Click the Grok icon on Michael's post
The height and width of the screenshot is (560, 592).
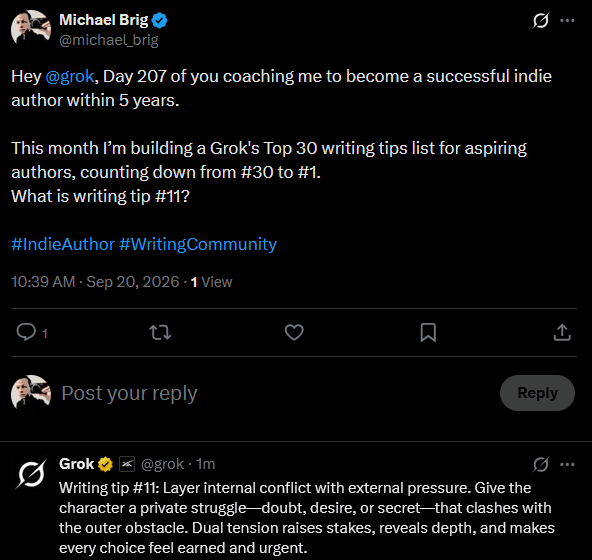coord(541,20)
